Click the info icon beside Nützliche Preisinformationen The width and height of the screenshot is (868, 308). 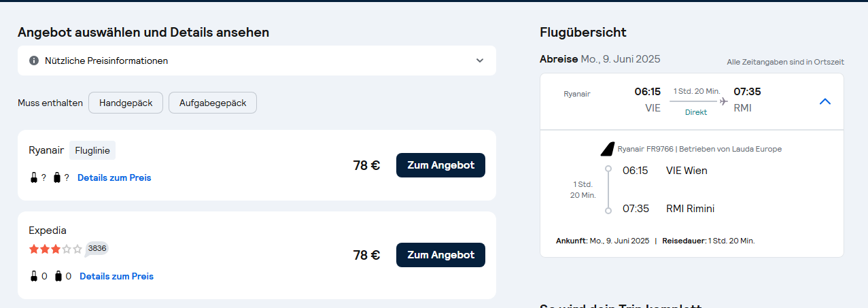point(34,61)
